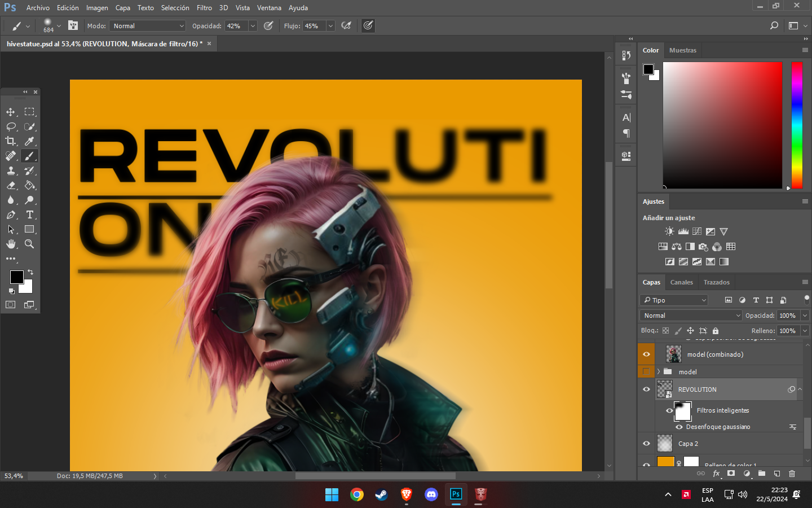Select the Pen tool

11,214
